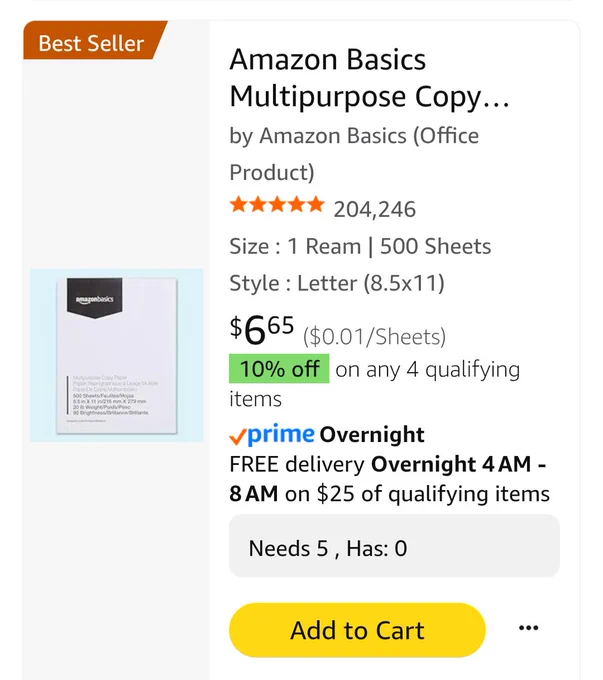The height and width of the screenshot is (680, 603).
Task: Open the 'on any 4 qualifying items' offer
Action: [x=427, y=370]
